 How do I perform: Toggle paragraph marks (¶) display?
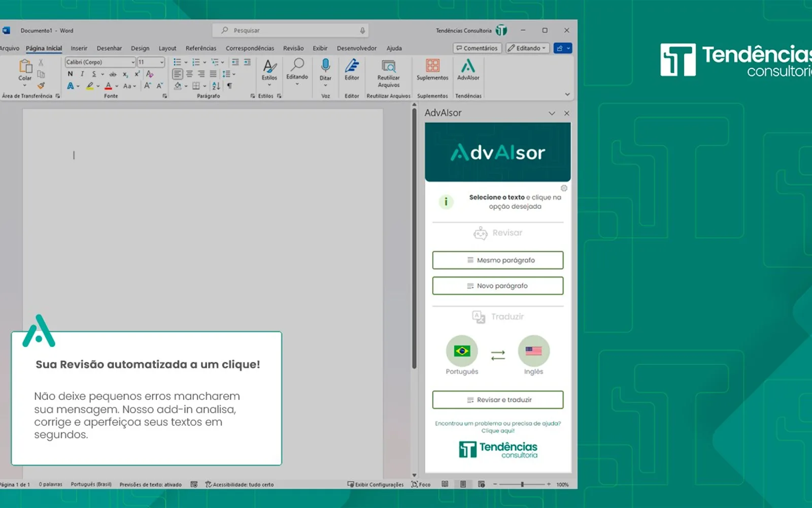(x=229, y=86)
